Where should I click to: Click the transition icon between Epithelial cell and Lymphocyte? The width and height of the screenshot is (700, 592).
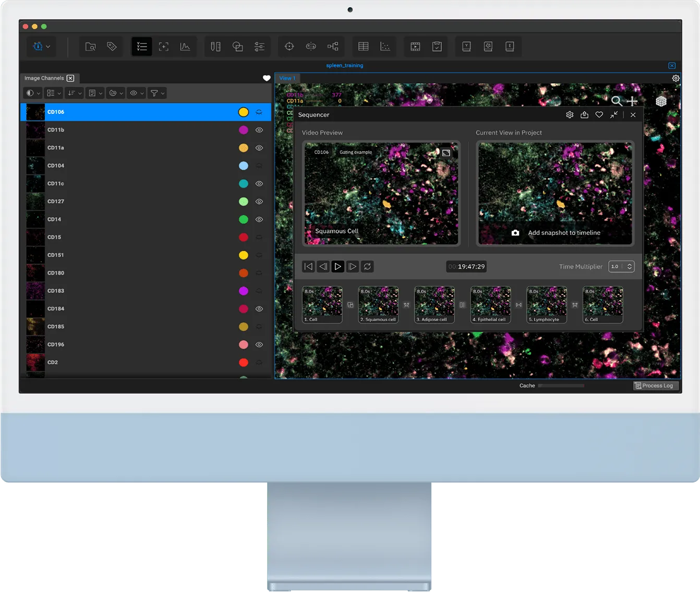point(518,305)
